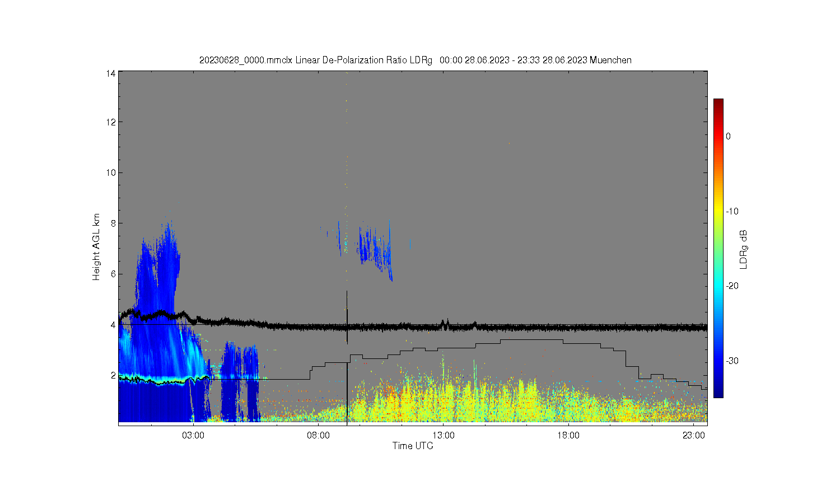Click the 6 km height tick label
Screen dimensions: 840x504
pyautogui.click(x=113, y=274)
